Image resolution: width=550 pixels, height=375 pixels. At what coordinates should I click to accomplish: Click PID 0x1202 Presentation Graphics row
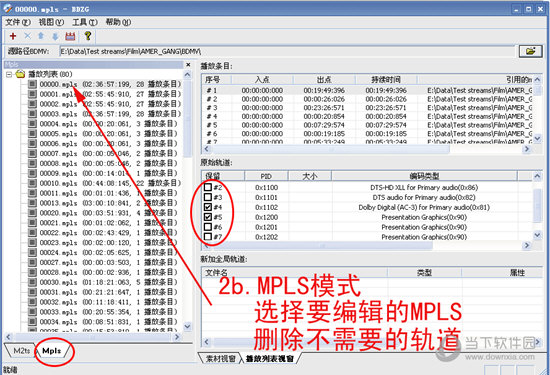367,237
